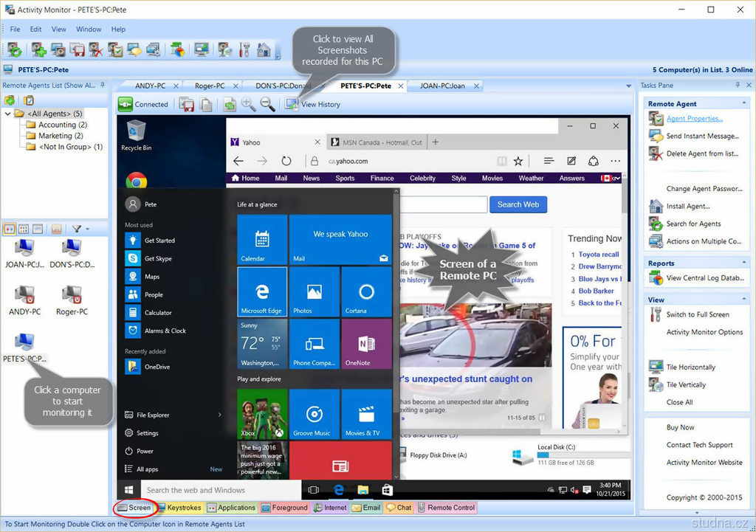Select the Screen bottom tab
Screen dimensions: 756x532
[x=134, y=508]
